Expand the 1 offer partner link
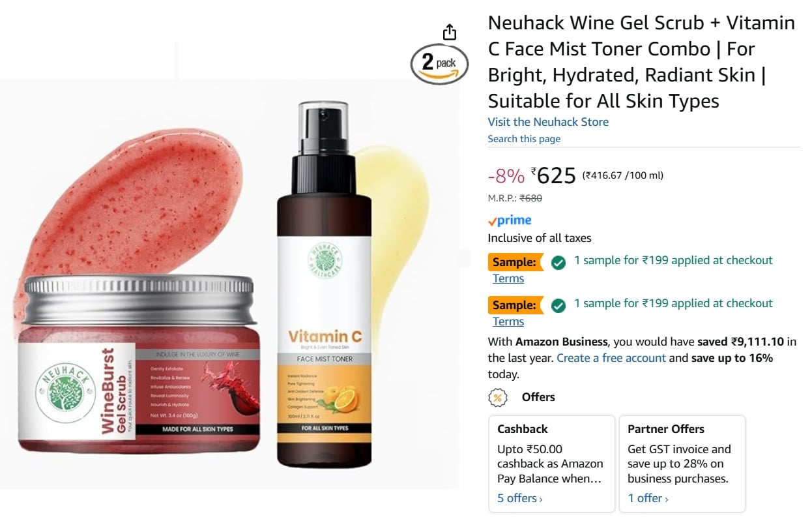This screenshot has width=812, height=521. [x=648, y=498]
